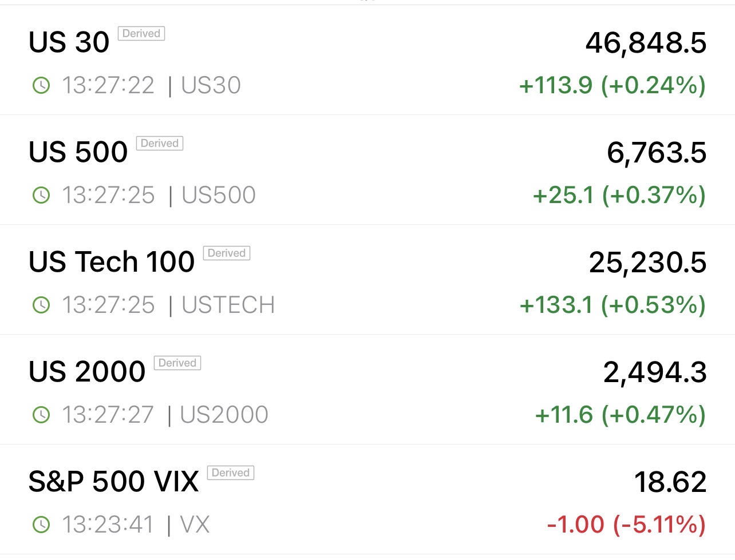
Task: Open the US 500 index name
Action: pos(78,152)
